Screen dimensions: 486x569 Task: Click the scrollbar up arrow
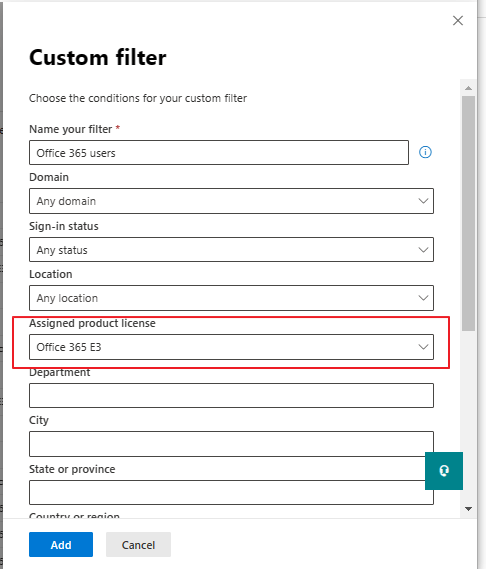[x=468, y=88]
